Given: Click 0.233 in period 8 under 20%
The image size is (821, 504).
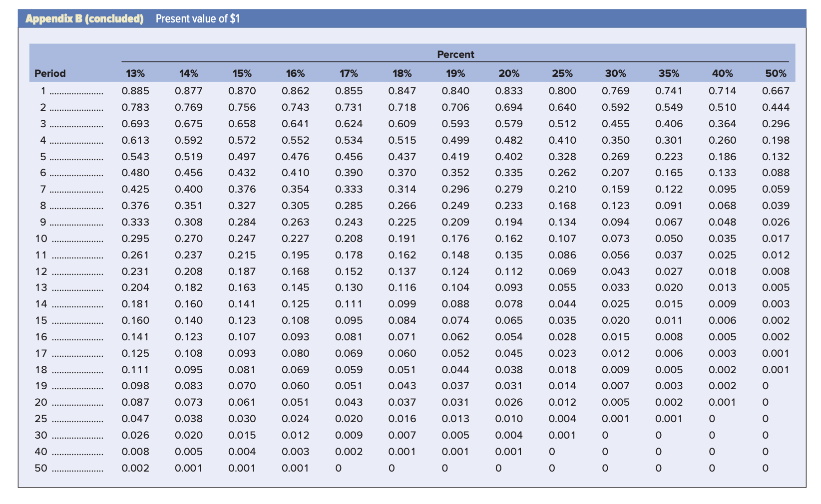Looking at the screenshot, I should (x=509, y=206).
